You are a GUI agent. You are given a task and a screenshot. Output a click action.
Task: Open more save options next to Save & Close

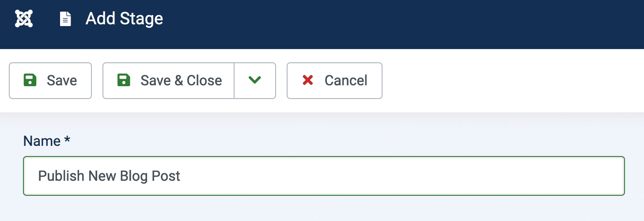(x=255, y=80)
